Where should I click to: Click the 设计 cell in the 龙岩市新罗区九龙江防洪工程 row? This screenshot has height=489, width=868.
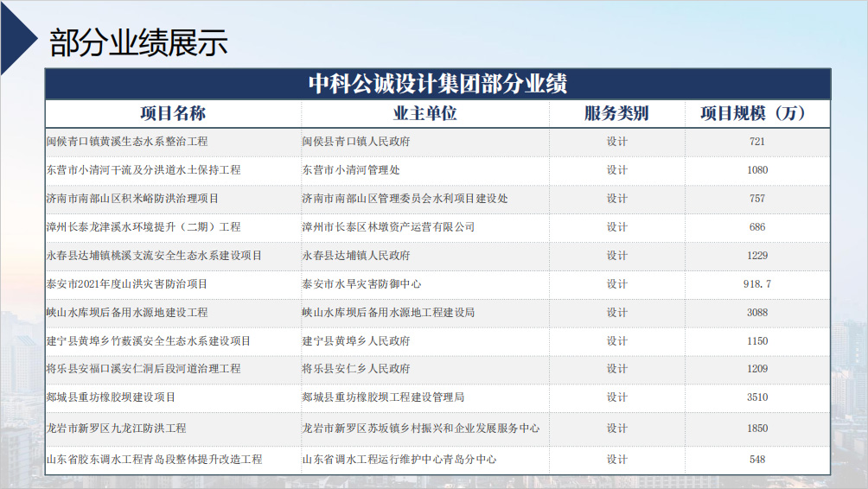(x=616, y=429)
